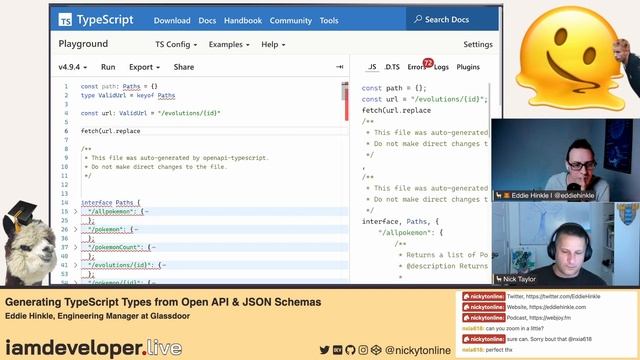This screenshot has height=360, width=640.
Task: Open the v4.9.4 version dropdown
Action: pos(73,67)
